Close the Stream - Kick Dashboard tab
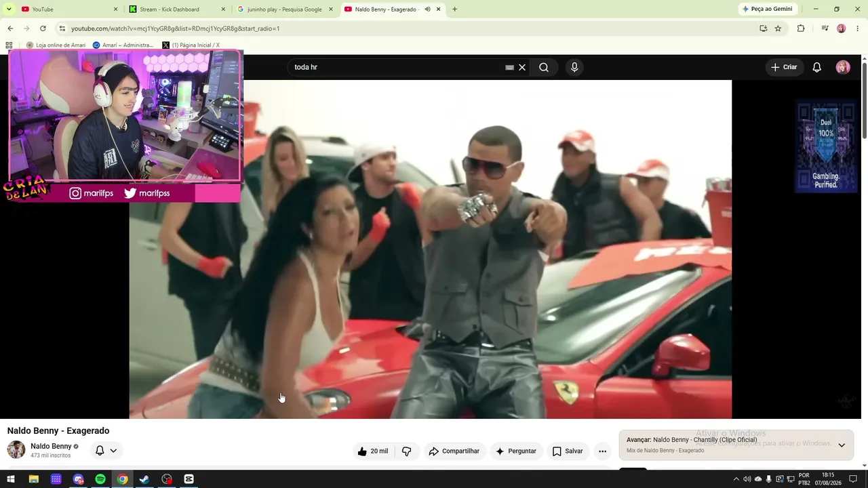The width and height of the screenshot is (868, 488). pos(223,9)
